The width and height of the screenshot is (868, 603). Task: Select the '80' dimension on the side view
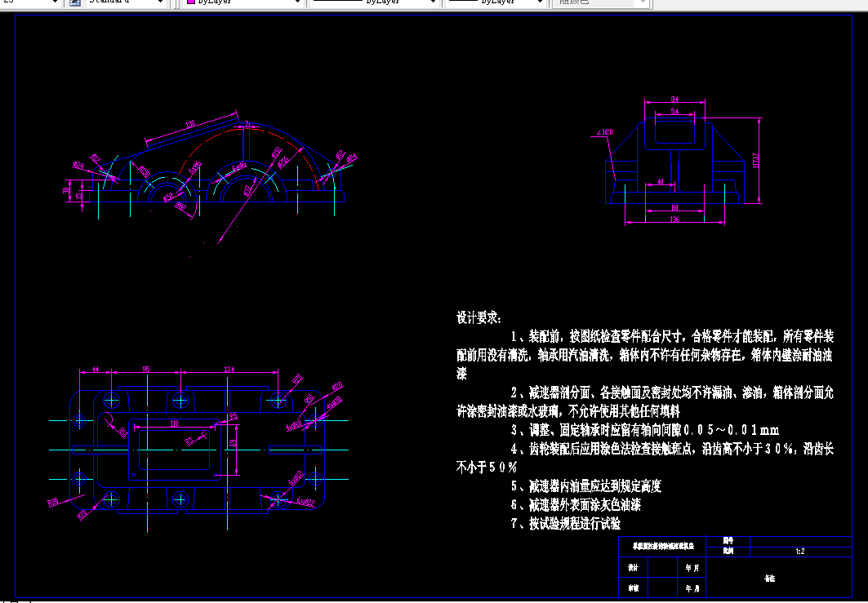[x=674, y=208]
